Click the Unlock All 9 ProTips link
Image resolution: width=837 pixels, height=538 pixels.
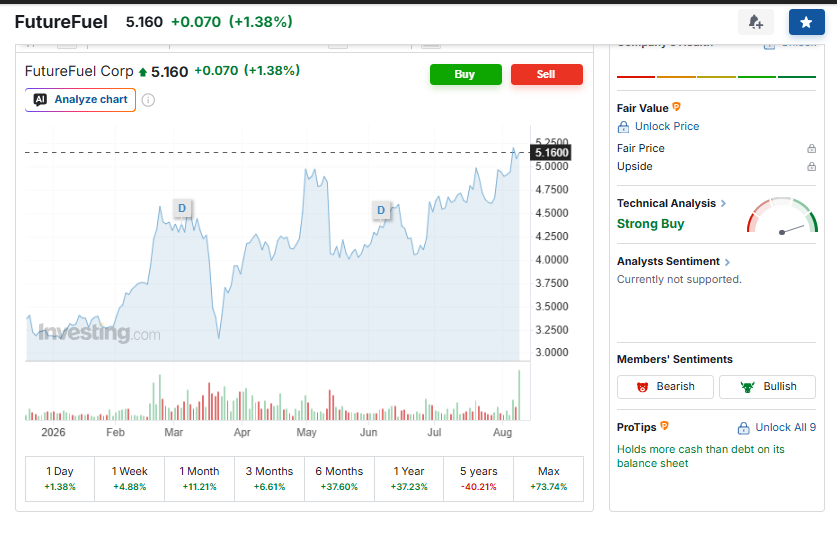click(777, 428)
